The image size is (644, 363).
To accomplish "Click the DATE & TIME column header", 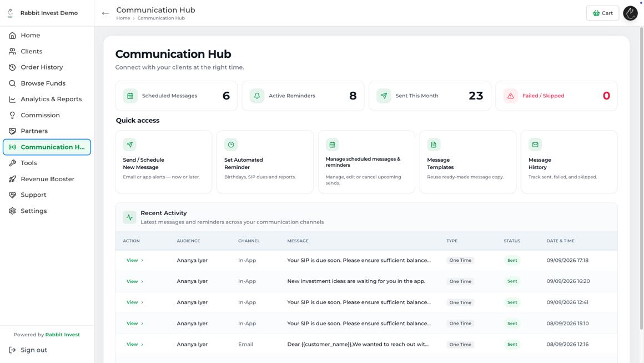I will point(560,241).
